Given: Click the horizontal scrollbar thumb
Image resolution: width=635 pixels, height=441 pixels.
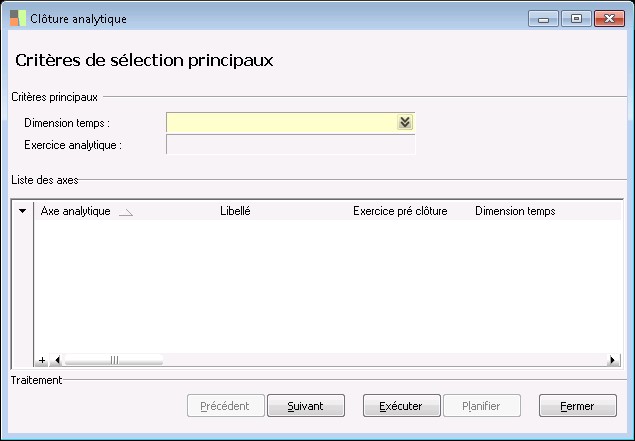Looking at the screenshot, I should tap(113, 360).
